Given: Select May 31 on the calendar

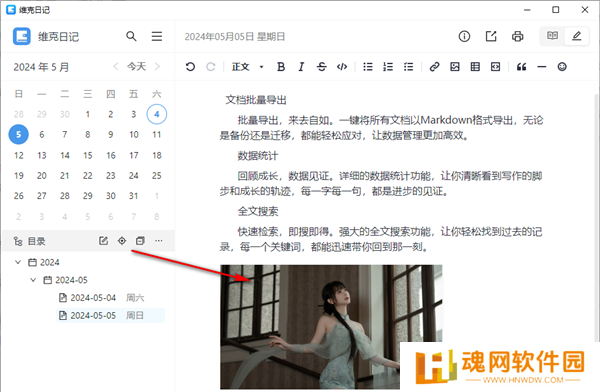Looking at the screenshot, I should [134, 196].
